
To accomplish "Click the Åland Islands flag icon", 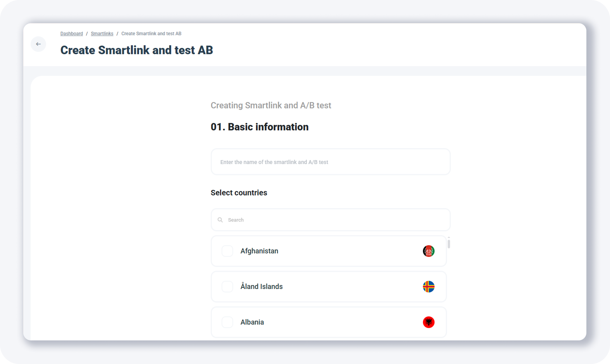I will click(x=428, y=287).
